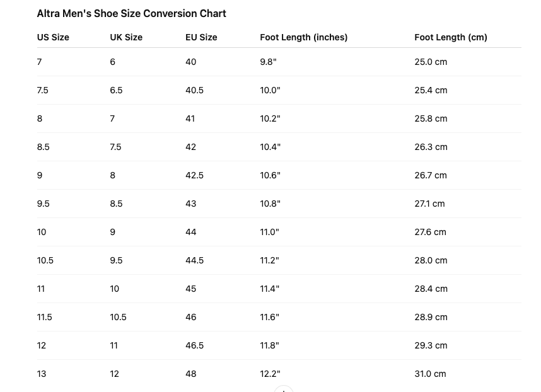Select the EU size 40.5 cell
Screen dimensions: 541x392
click(194, 90)
